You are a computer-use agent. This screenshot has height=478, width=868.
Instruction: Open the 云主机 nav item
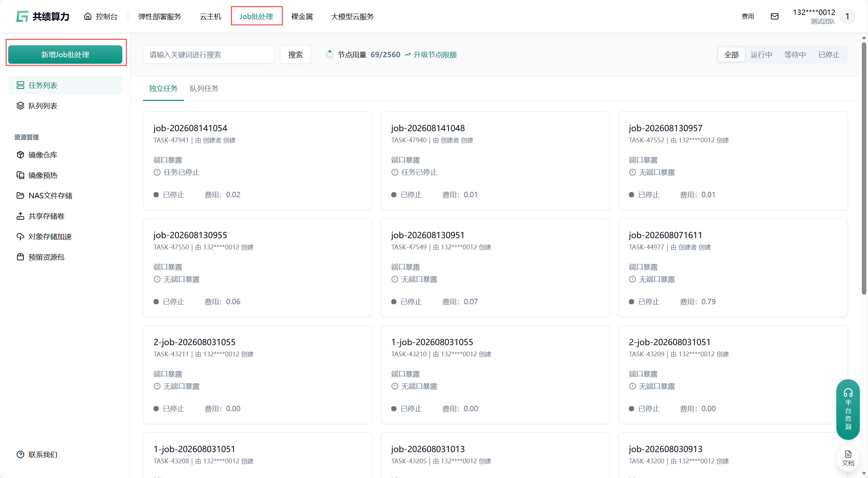210,16
